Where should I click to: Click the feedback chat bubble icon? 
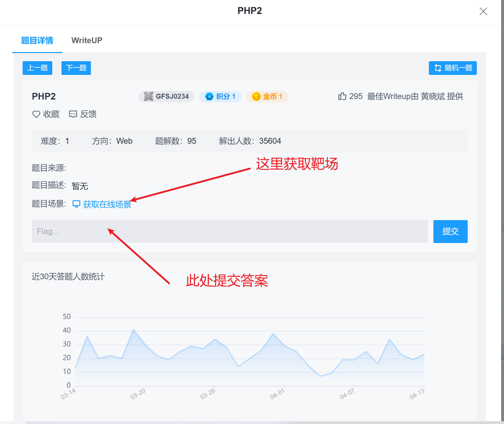click(73, 114)
